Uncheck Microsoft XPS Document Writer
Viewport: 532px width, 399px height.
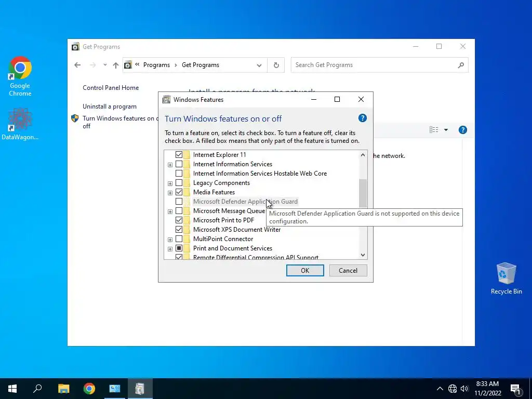(x=179, y=230)
